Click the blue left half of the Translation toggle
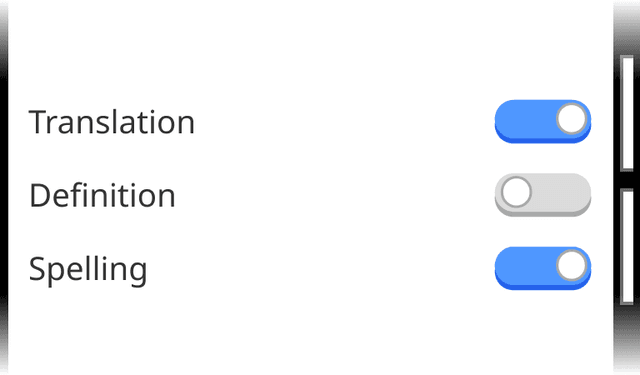Viewport: 640px width, 375px height. (522, 120)
